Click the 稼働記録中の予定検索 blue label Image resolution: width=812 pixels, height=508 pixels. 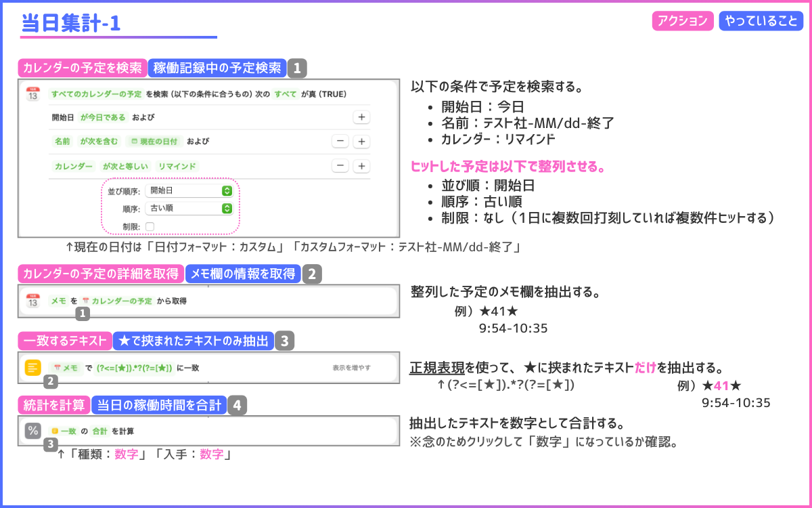(217, 68)
